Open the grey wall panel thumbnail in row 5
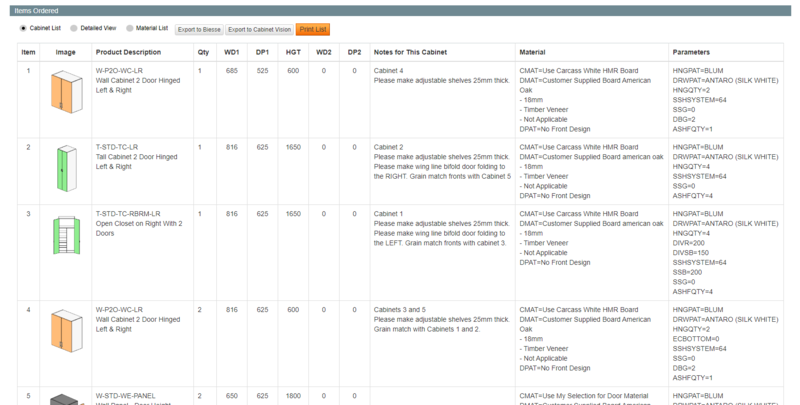Screen dimensions: 800x405 (66, 397)
